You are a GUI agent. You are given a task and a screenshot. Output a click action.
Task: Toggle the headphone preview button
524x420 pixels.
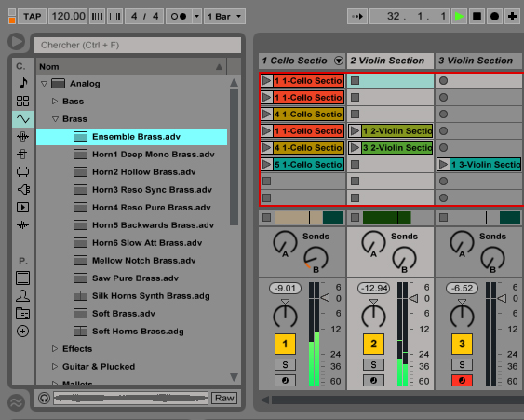pos(44,398)
